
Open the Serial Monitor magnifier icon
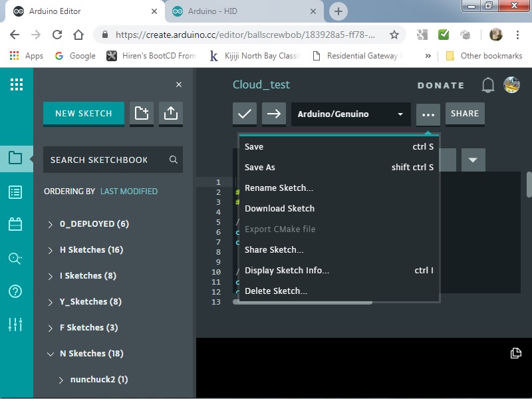pyautogui.click(x=16, y=259)
